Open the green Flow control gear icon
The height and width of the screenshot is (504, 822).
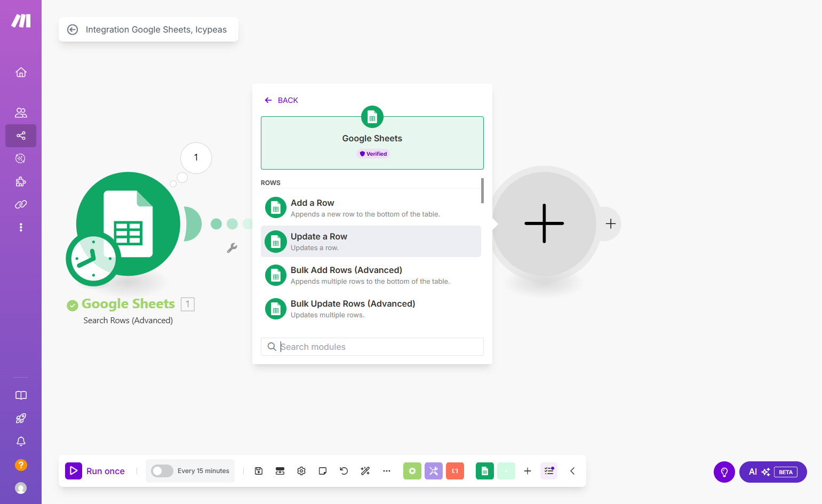point(412,471)
